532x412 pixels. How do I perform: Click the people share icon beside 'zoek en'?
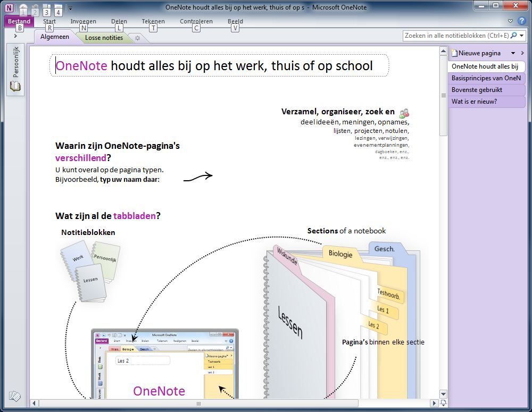tap(404, 113)
